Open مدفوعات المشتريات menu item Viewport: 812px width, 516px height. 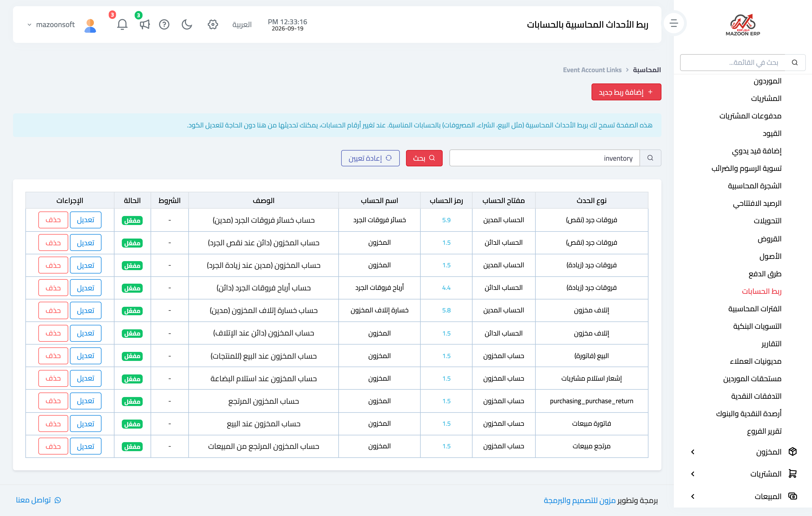750,116
